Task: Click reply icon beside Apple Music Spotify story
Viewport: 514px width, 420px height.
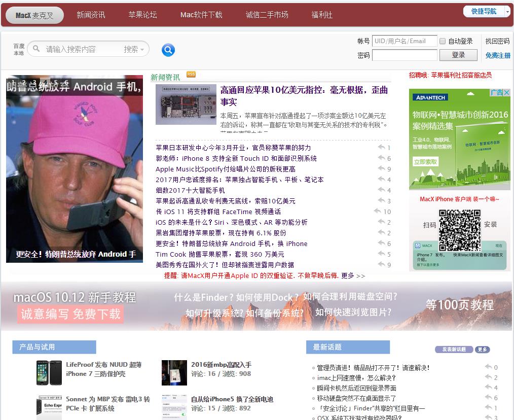Action: pos(381,168)
